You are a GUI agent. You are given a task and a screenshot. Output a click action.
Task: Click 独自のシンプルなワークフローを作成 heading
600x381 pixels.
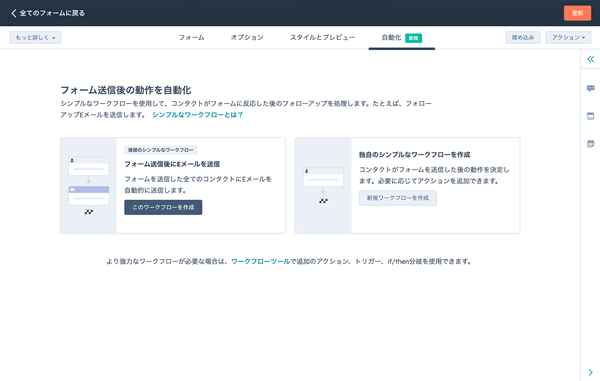pyautogui.click(x=414, y=155)
